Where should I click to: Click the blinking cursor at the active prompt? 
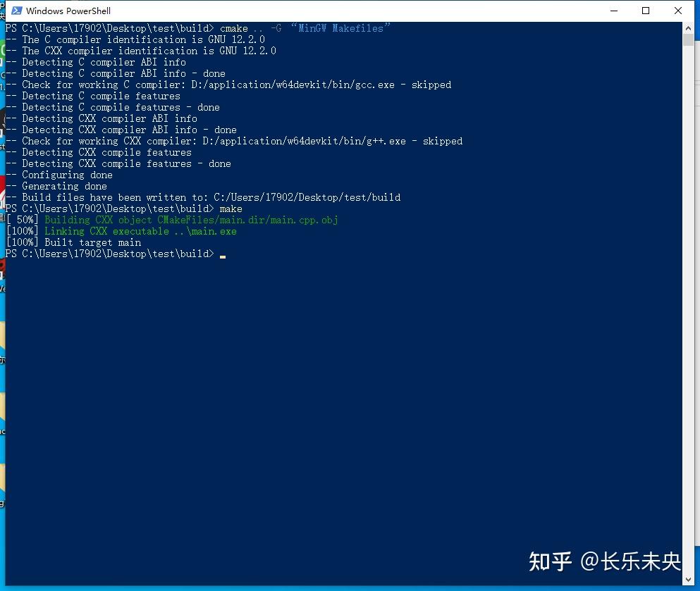[x=222, y=254]
